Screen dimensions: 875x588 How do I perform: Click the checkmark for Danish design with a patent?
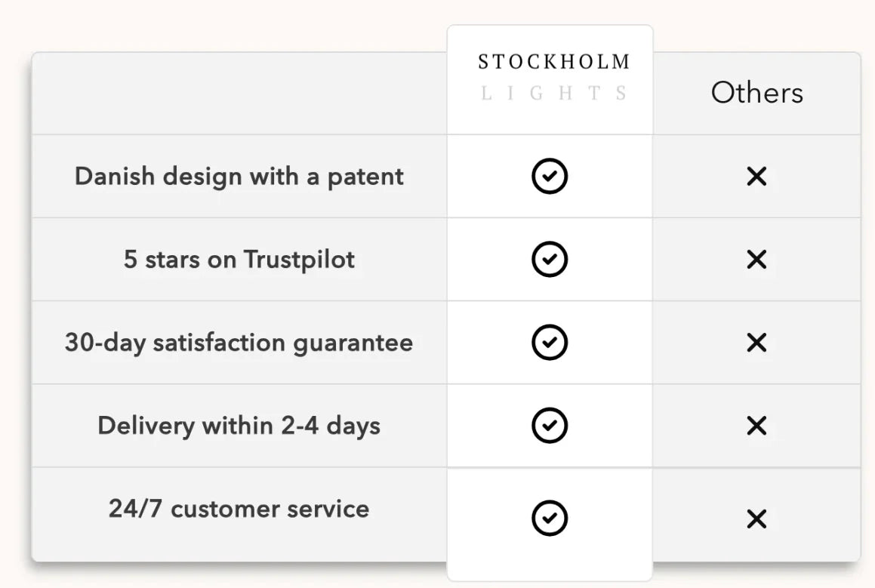coord(550,177)
